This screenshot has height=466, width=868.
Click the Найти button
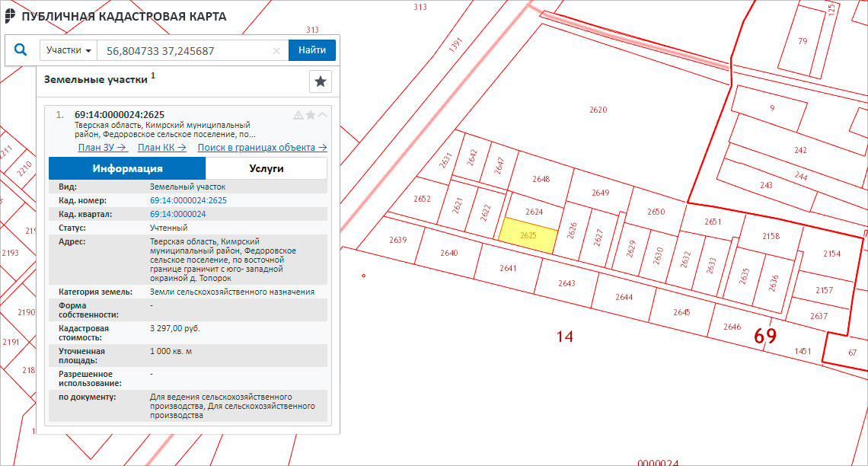(312, 50)
